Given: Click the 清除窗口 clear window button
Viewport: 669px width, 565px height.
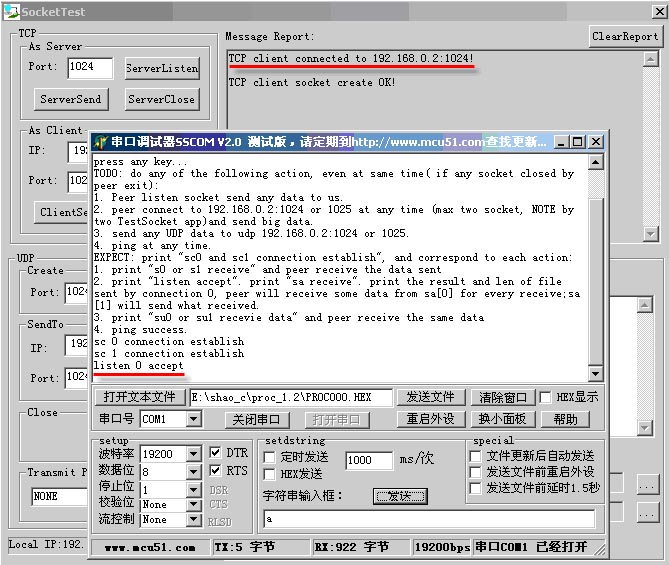Looking at the screenshot, I should click(502, 397).
